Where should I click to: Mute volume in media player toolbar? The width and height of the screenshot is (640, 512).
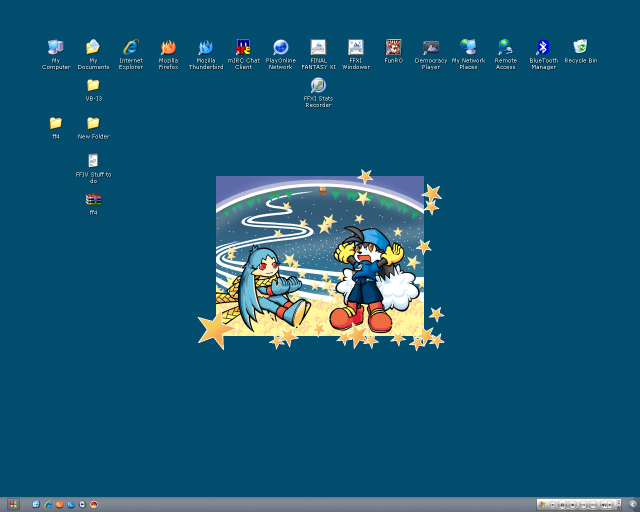coord(604,505)
